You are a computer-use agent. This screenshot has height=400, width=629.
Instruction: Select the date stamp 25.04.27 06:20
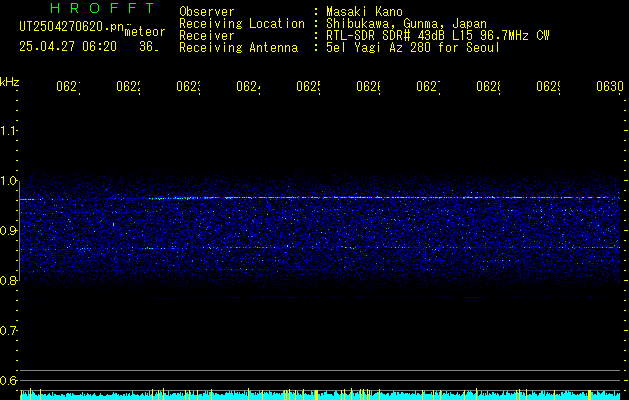(x=68, y=47)
